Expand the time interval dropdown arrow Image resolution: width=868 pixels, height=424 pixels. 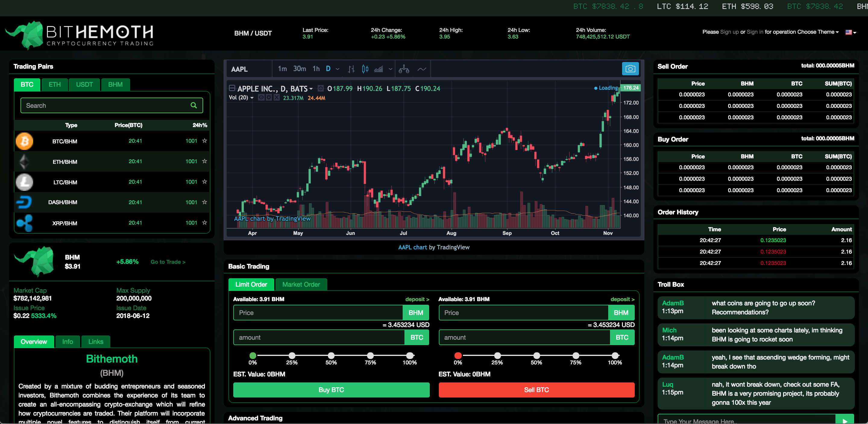tap(337, 69)
